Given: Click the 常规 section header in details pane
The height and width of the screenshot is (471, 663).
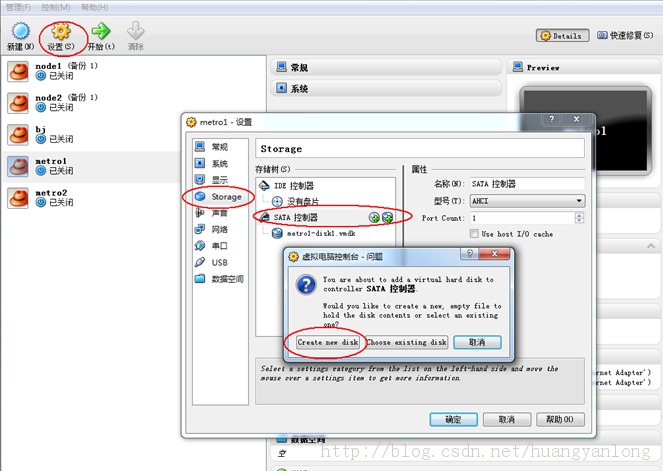Looking at the screenshot, I should (386, 67).
